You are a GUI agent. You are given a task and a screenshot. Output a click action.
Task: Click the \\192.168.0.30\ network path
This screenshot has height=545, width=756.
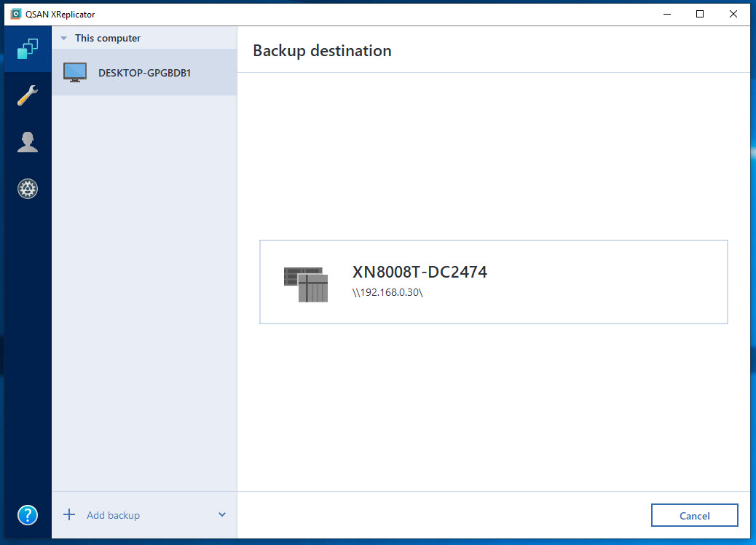[x=387, y=292]
